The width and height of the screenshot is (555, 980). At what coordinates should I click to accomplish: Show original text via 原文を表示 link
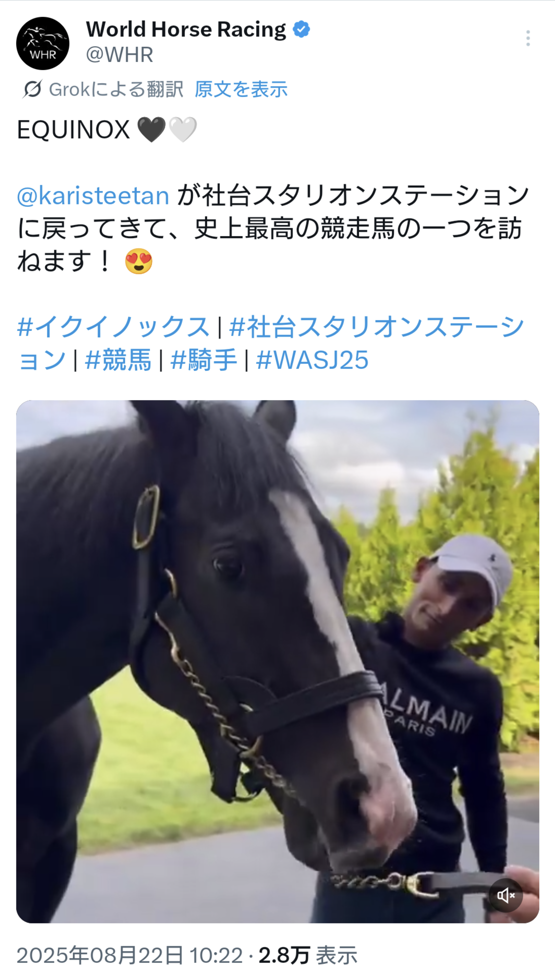(x=241, y=89)
